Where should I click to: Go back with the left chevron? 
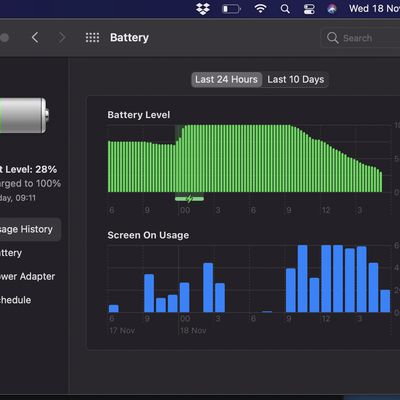35,37
